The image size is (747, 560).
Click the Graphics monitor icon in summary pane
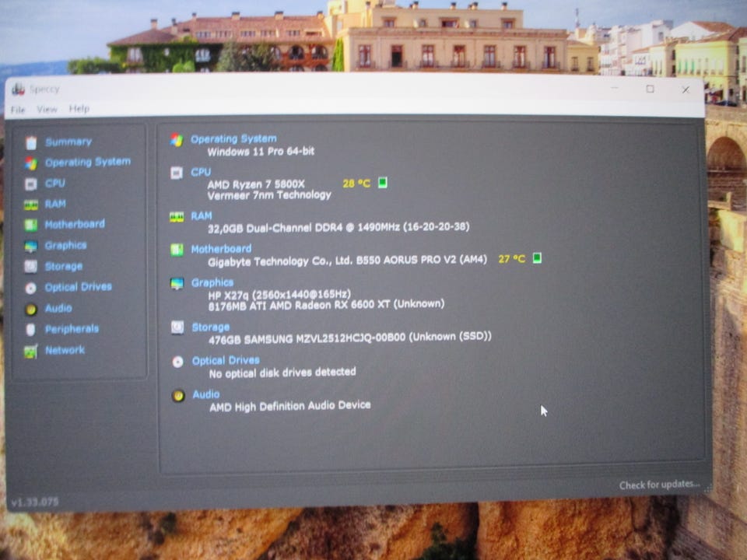177,284
